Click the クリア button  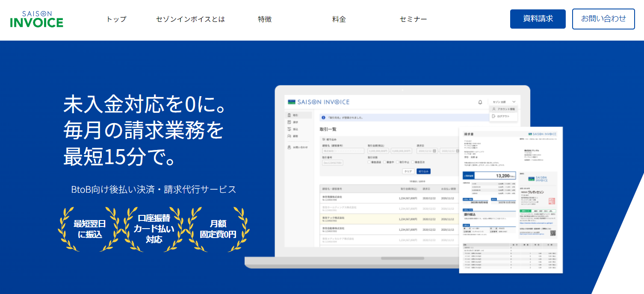coord(408,171)
